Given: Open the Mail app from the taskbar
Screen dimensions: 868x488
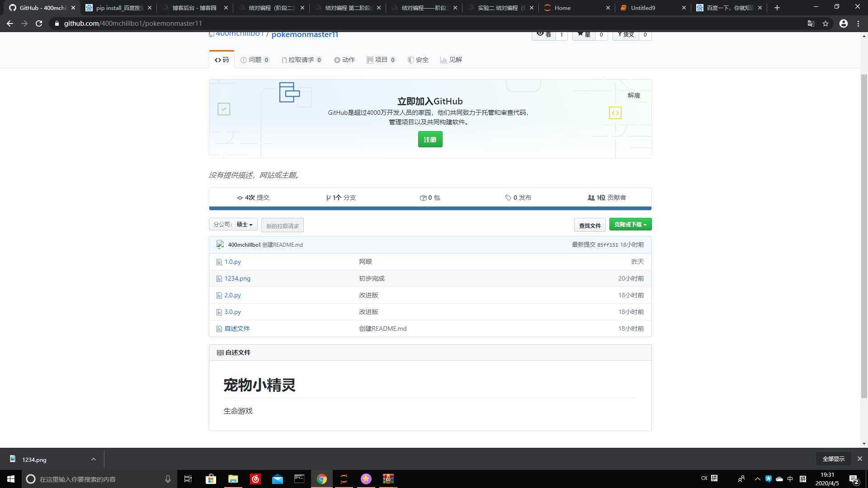Looking at the screenshot, I should [x=277, y=479].
